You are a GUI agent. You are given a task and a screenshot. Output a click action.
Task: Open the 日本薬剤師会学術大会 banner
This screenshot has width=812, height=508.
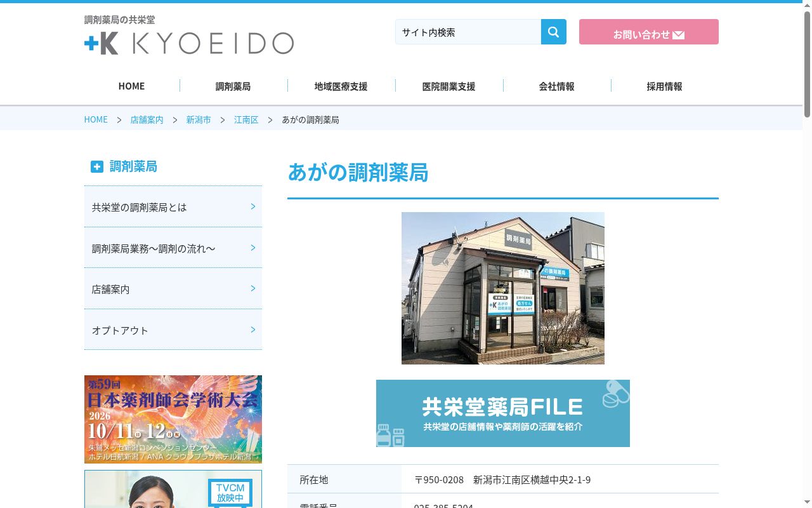pos(173,419)
